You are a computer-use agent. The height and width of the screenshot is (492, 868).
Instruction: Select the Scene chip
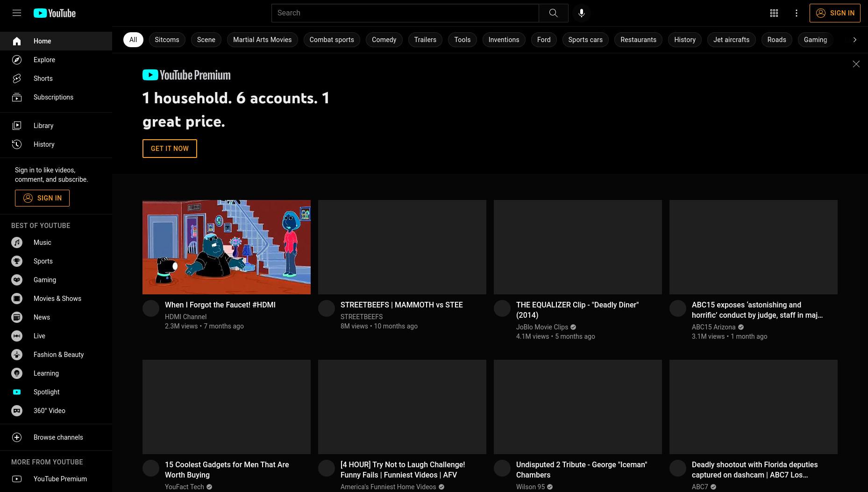click(x=206, y=40)
